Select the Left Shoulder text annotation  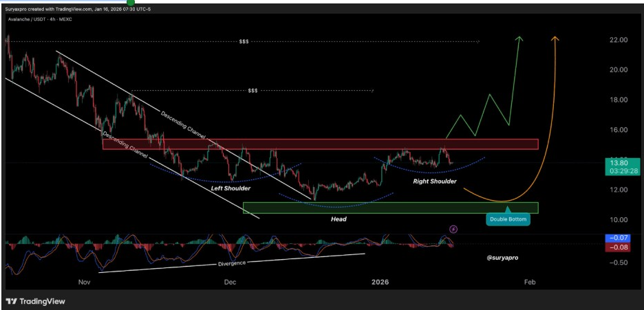pos(230,188)
